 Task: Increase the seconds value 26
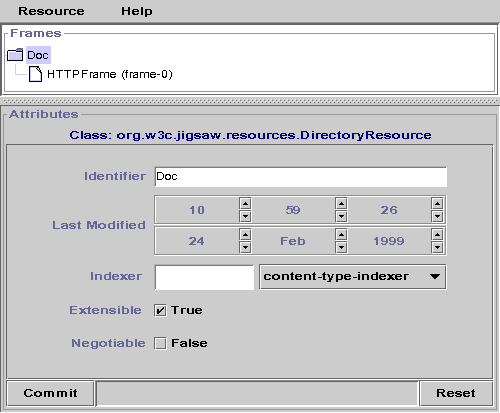click(437, 203)
